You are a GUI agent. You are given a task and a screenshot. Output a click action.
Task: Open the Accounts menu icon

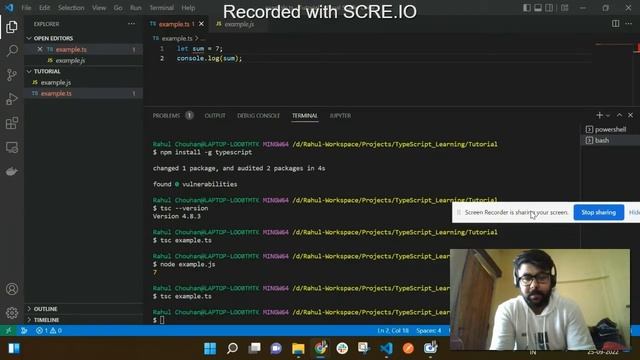[x=12, y=289]
